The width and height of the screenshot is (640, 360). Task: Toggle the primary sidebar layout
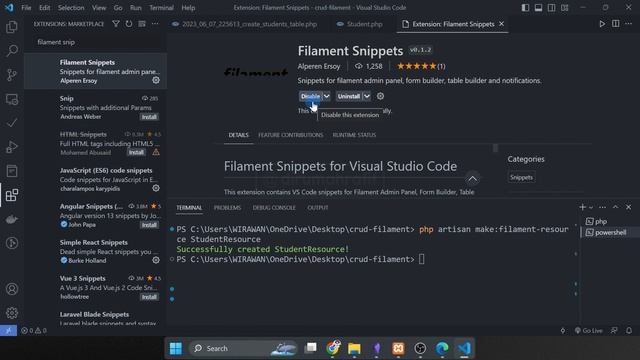point(525,8)
